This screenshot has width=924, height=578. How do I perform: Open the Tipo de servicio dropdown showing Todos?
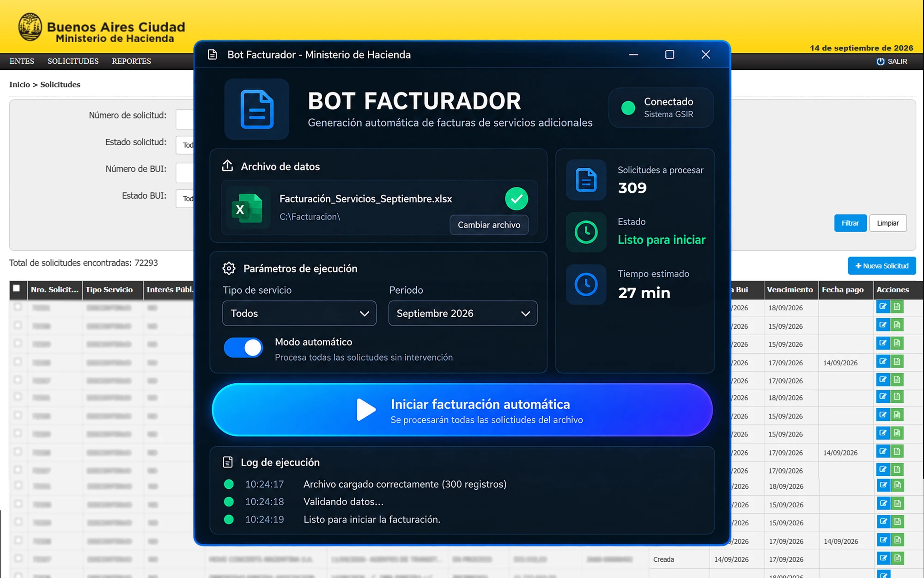(299, 314)
